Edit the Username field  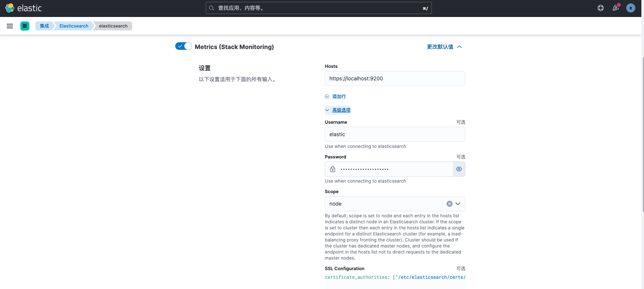tap(395, 134)
